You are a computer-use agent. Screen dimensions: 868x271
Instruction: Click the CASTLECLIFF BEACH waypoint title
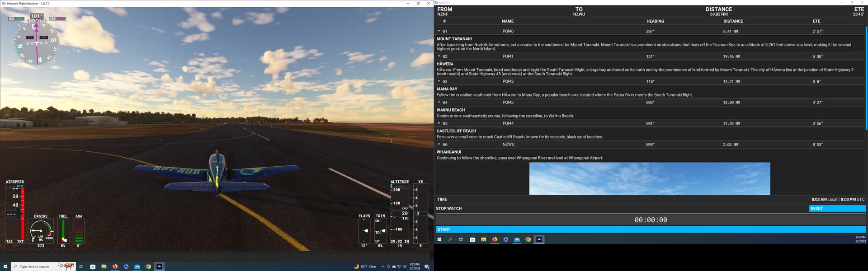tap(456, 131)
